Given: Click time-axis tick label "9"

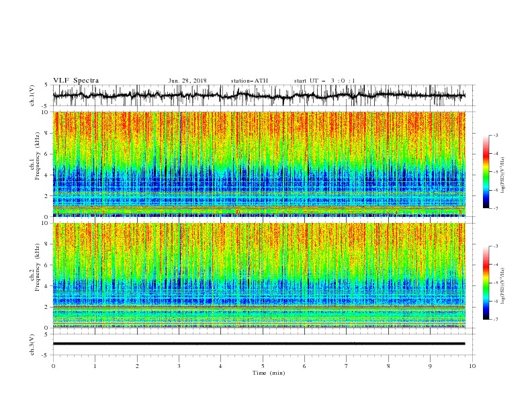Looking at the screenshot, I should tap(430, 366).
